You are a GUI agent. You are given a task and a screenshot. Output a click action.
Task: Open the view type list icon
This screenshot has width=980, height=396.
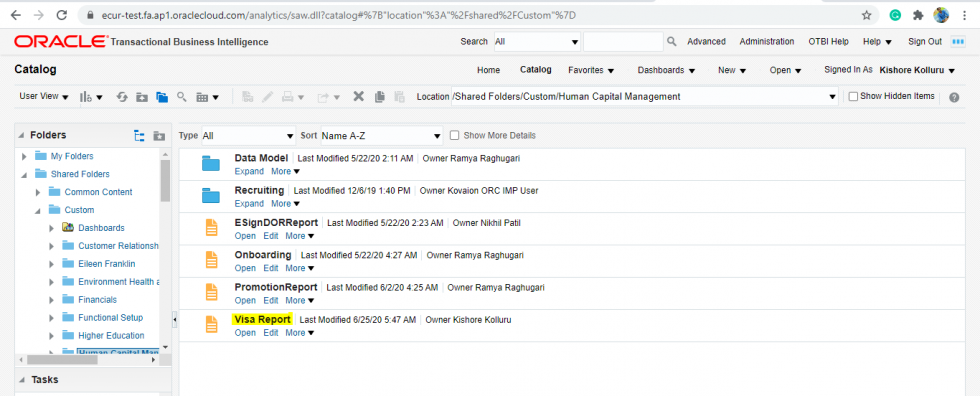click(x=207, y=97)
